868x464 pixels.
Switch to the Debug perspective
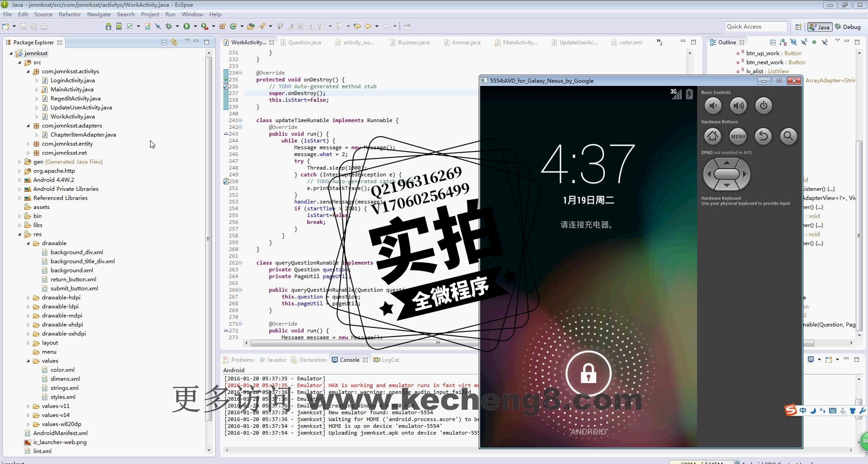coord(848,27)
